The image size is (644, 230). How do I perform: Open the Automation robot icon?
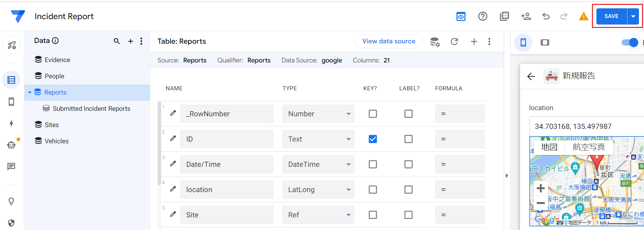coord(12,145)
